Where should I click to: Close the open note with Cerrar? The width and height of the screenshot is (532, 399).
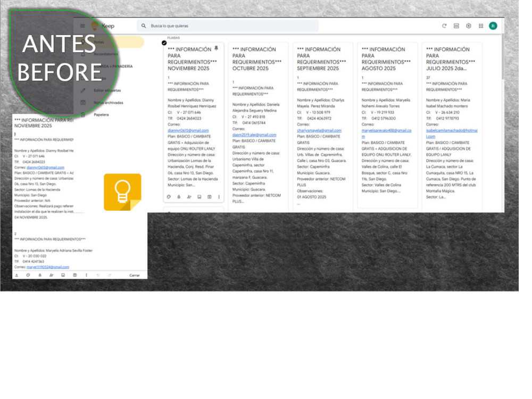tap(135, 275)
